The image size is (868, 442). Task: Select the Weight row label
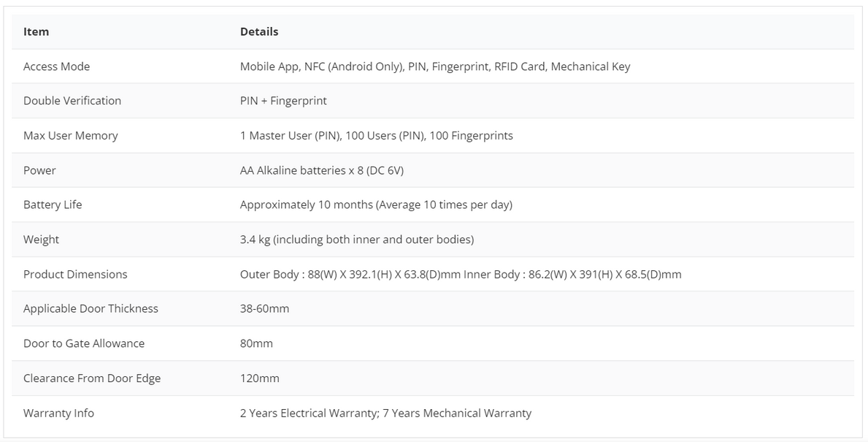(x=41, y=240)
